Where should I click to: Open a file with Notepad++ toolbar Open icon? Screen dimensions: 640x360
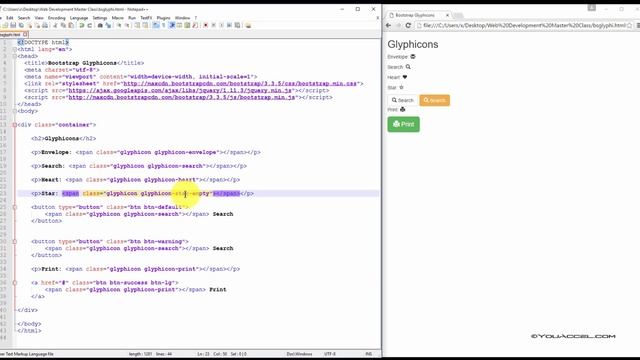coord(4,25)
